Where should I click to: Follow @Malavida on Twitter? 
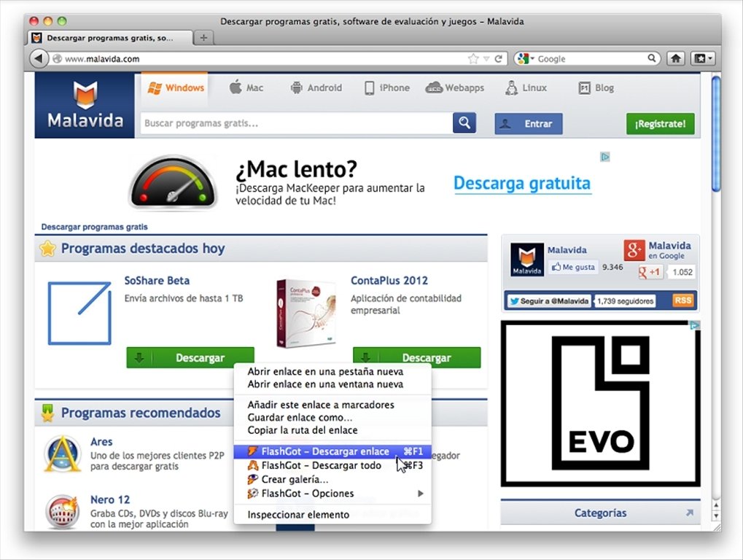click(549, 301)
